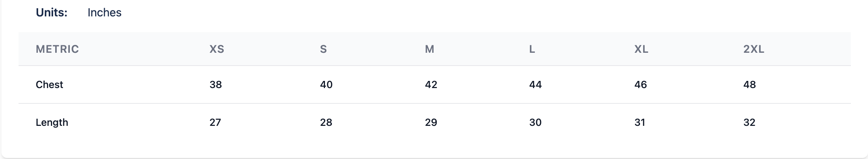The image size is (868, 159).
Task: Click the 2XL chest value 48
Action: (749, 84)
